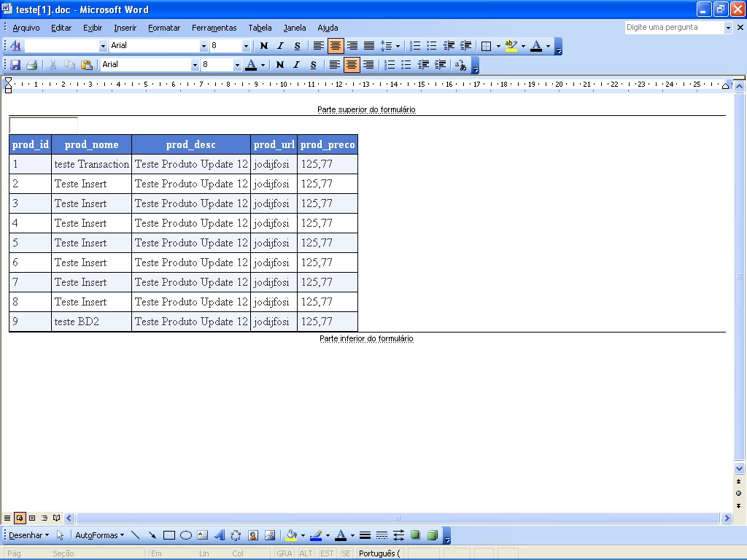Image resolution: width=747 pixels, height=560 pixels.
Task: Open the Tabela menu
Action: tap(260, 28)
